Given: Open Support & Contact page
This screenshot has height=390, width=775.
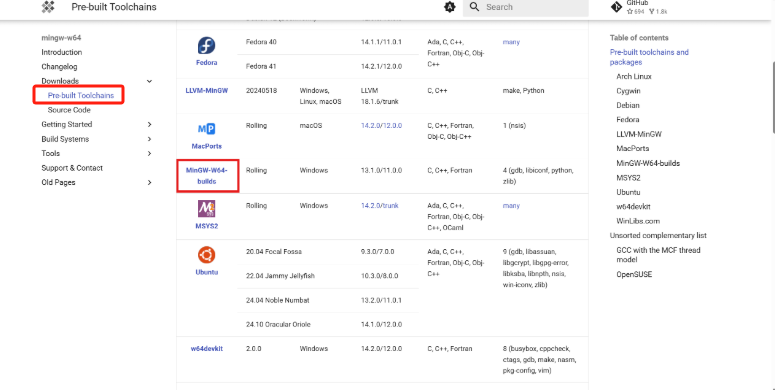Looking at the screenshot, I should click(x=72, y=168).
